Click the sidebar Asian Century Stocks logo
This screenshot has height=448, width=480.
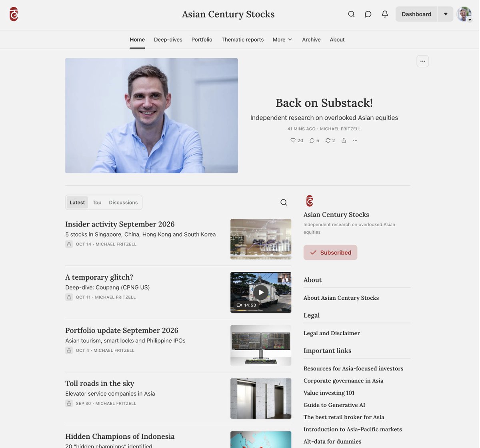310,201
